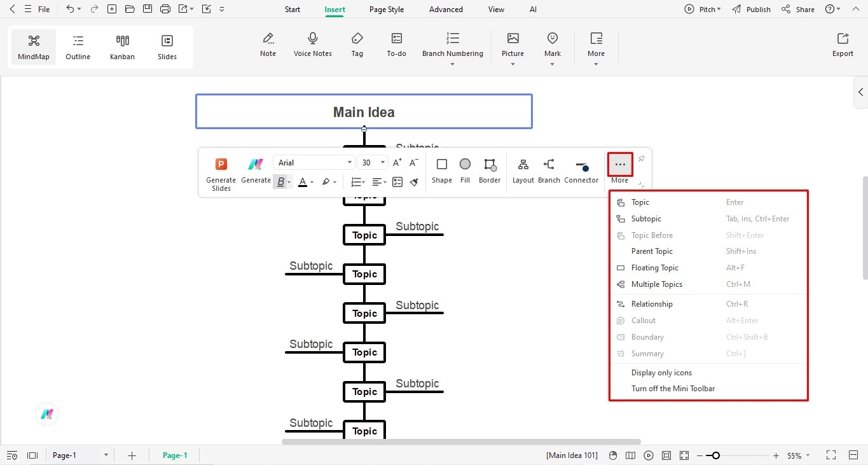Screen dimensions: 868x465
Task: Toggle the page panel icon in status bar
Action: 32,455
